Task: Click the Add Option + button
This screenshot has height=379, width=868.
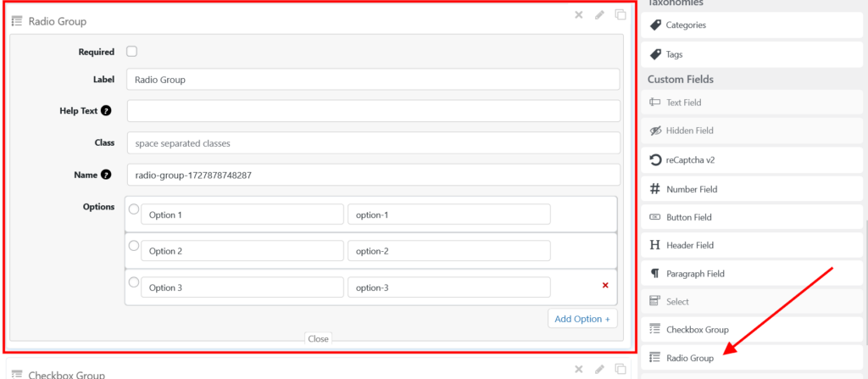Action: point(582,319)
